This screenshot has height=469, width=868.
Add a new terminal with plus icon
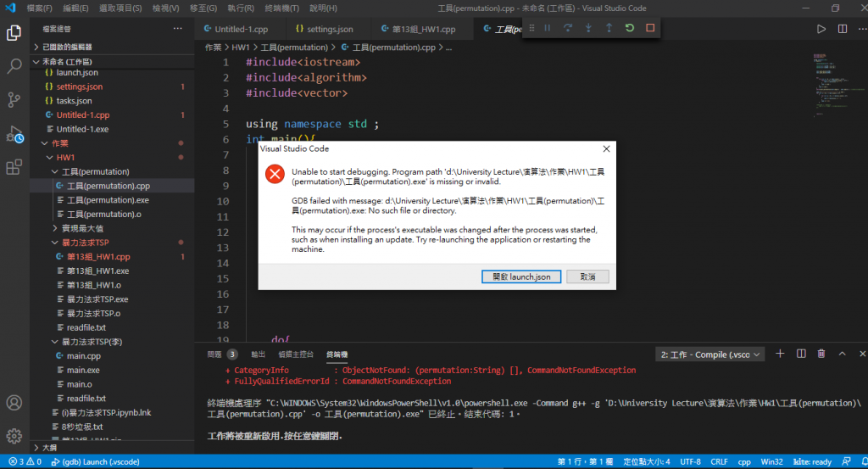(x=780, y=354)
